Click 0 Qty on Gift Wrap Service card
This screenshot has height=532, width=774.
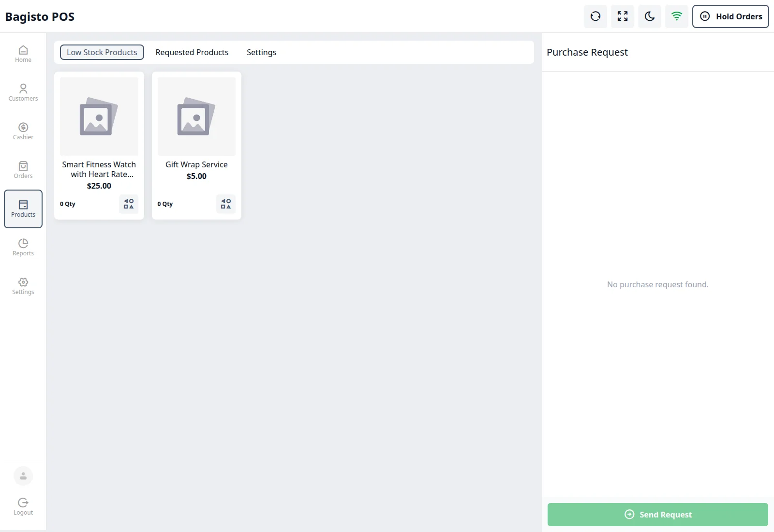(x=165, y=204)
